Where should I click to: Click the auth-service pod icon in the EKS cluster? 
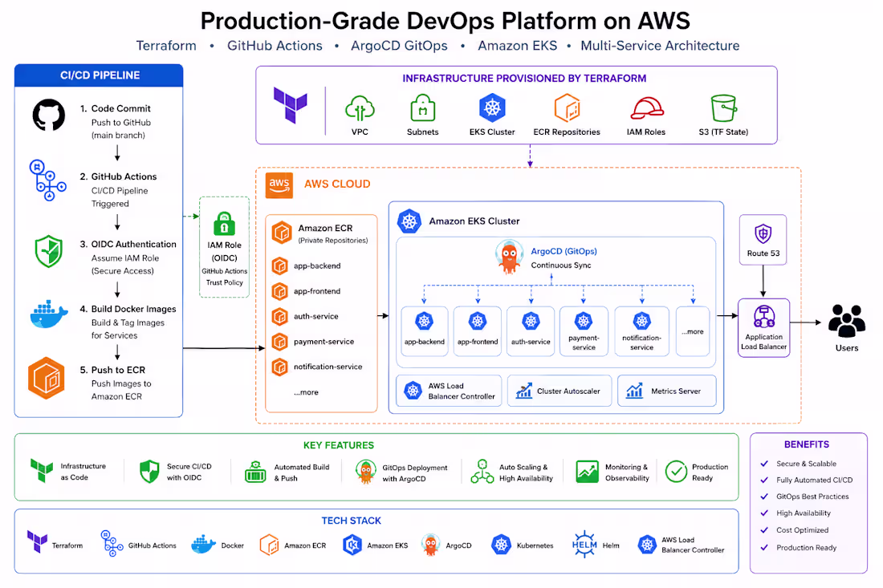click(x=531, y=322)
